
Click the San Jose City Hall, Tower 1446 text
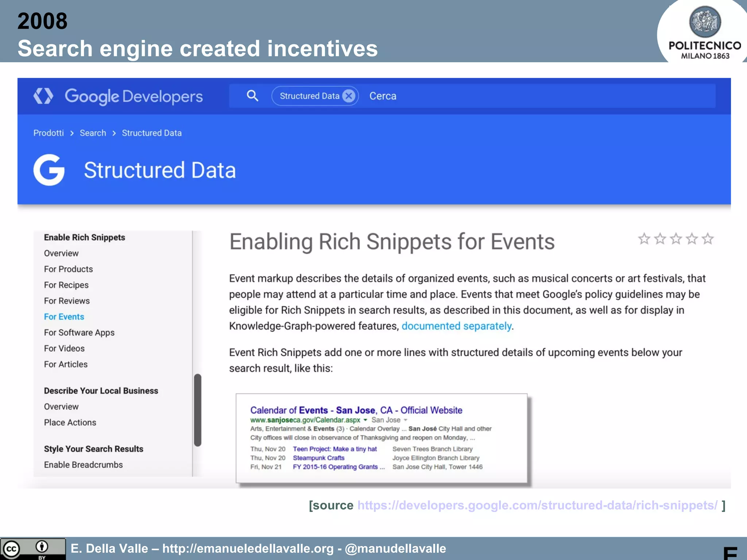click(x=437, y=467)
